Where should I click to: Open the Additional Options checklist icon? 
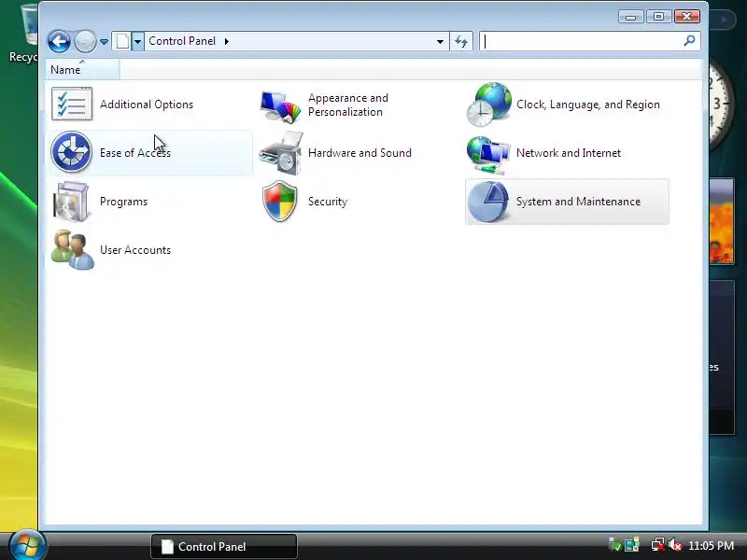[x=72, y=104]
